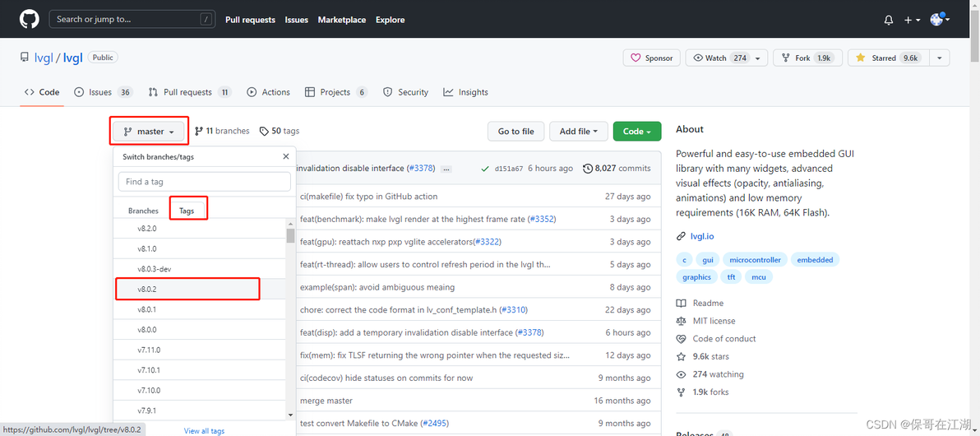Open the commit history clock icon

point(587,169)
